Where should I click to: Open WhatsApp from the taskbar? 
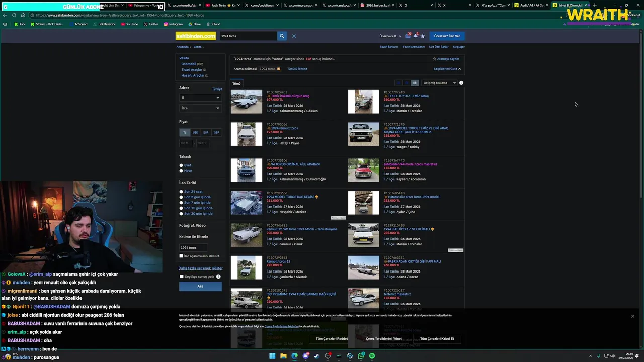point(361,356)
